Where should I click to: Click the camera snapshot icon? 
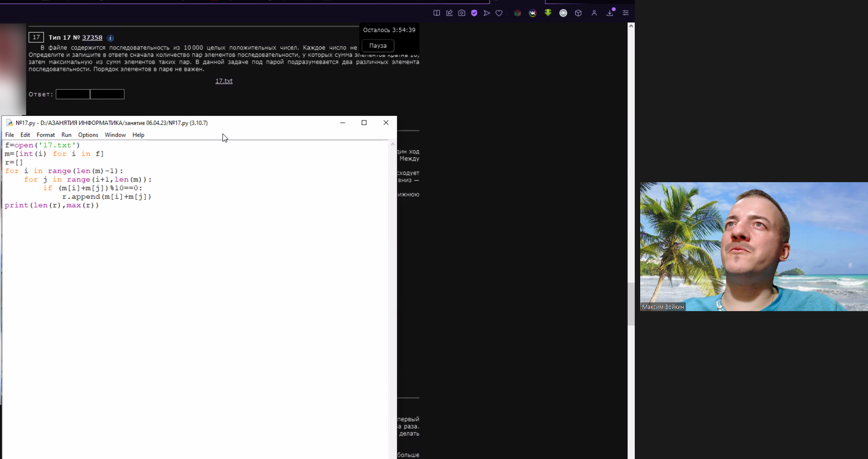(462, 13)
